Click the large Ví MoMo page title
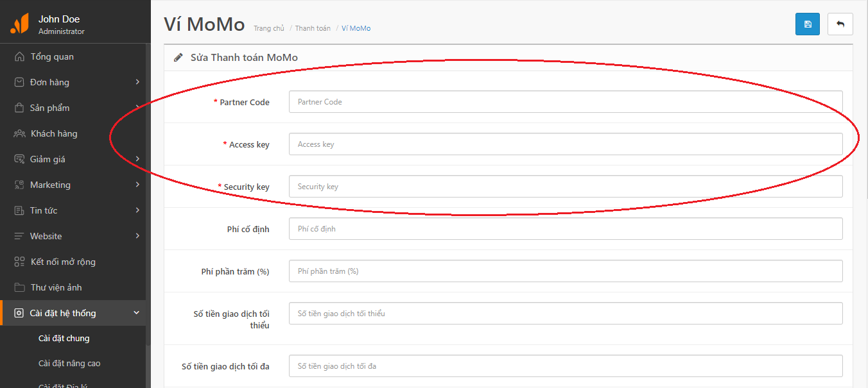868x388 pixels. [205, 24]
